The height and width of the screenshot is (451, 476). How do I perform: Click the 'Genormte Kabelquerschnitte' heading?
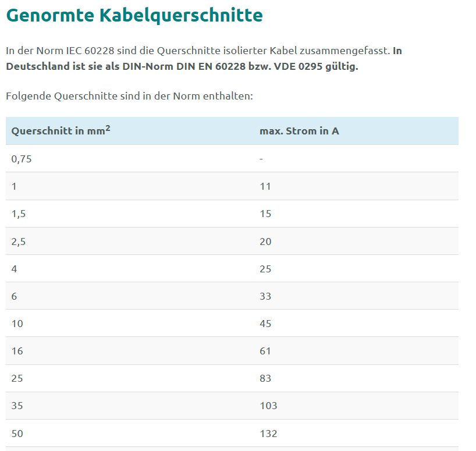pyautogui.click(x=134, y=16)
